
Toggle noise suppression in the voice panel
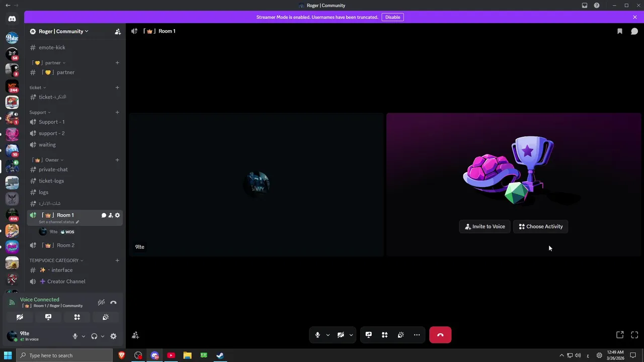[101, 303]
